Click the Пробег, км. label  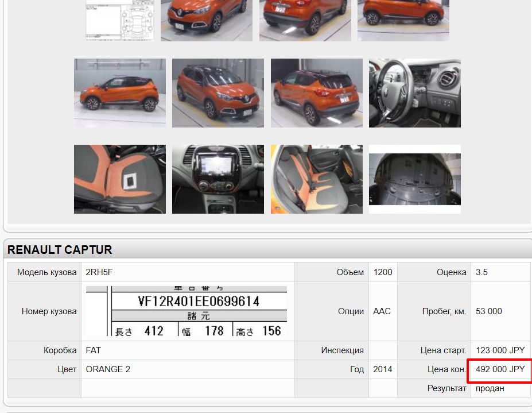[444, 311]
